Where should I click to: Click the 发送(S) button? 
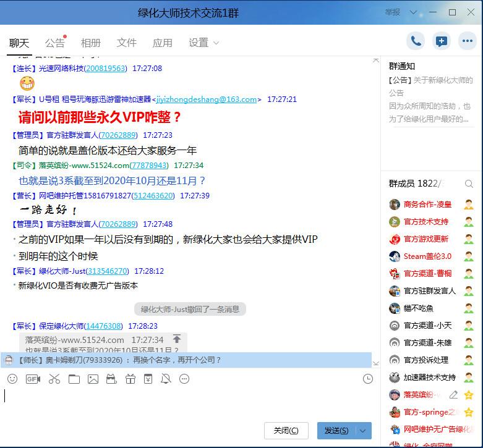tap(336, 431)
